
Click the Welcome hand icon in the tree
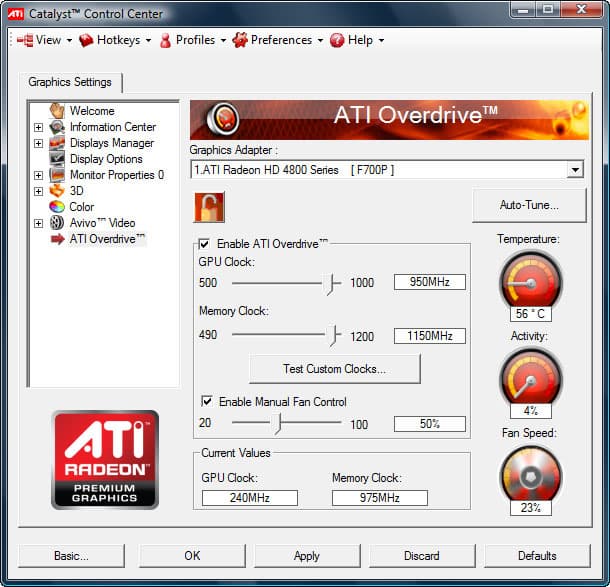pos(57,110)
